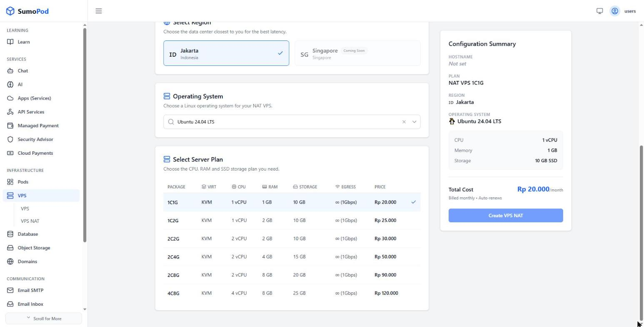644x327 pixels.
Task: Collapse the VPS infrastructure section
Action: [41, 196]
